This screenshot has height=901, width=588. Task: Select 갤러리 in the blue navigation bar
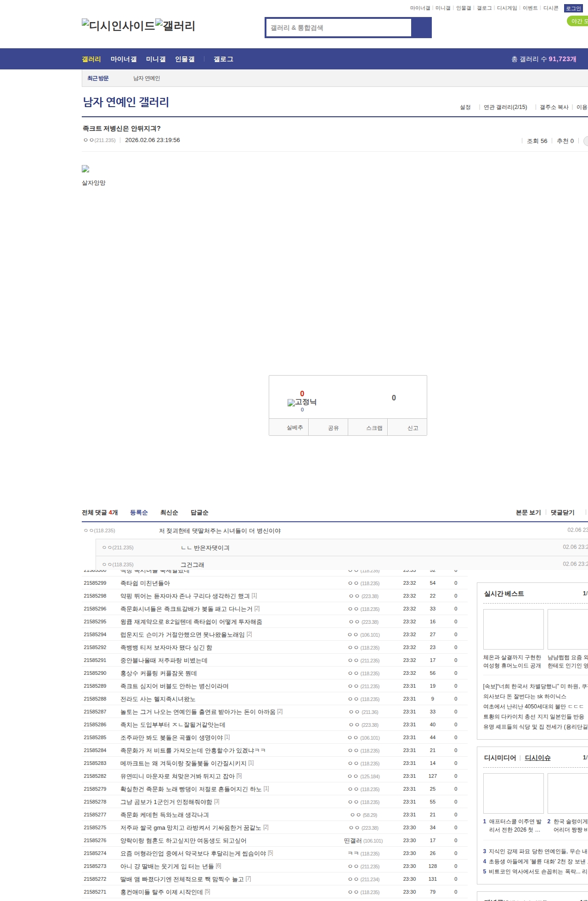point(91,59)
